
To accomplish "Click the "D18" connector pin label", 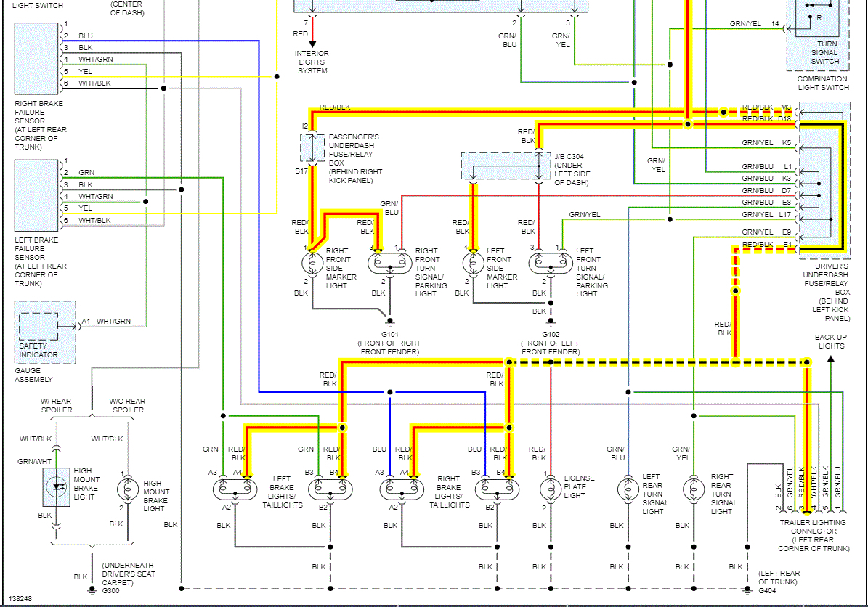I will (x=784, y=119).
